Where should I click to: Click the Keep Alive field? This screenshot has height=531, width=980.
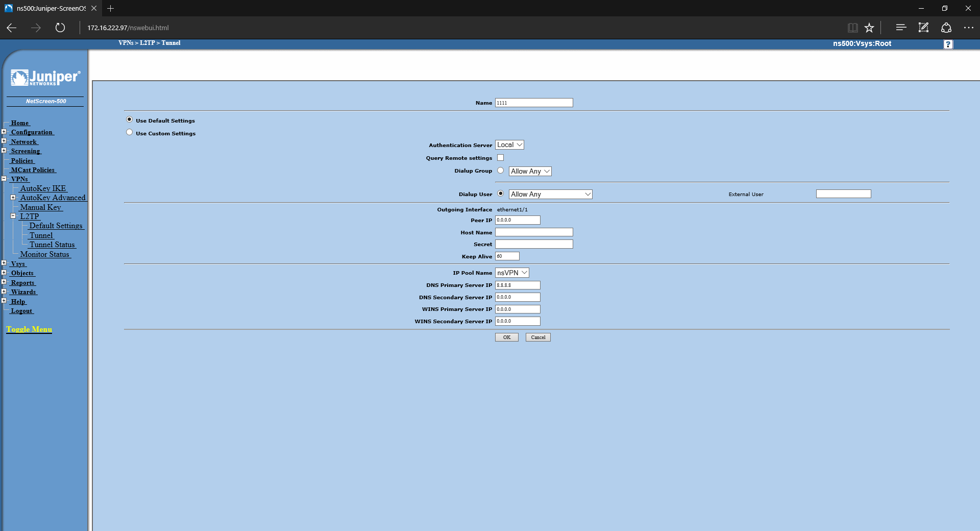(x=507, y=256)
